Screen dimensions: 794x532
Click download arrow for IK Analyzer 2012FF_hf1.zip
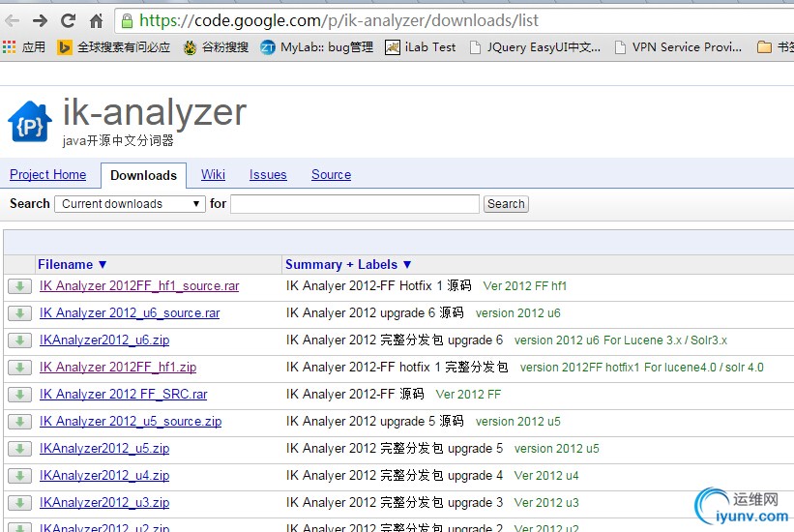pyautogui.click(x=19, y=368)
